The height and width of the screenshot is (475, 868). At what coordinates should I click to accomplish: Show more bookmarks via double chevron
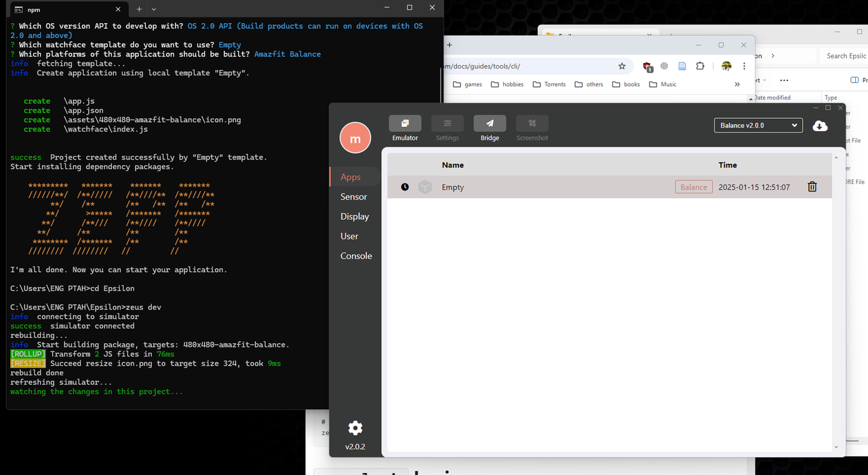click(737, 84)
